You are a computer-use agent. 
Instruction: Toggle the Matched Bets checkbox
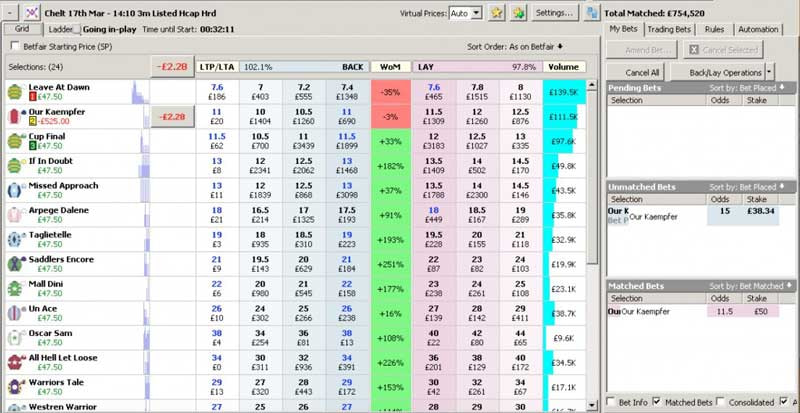(x=655, y=402)
